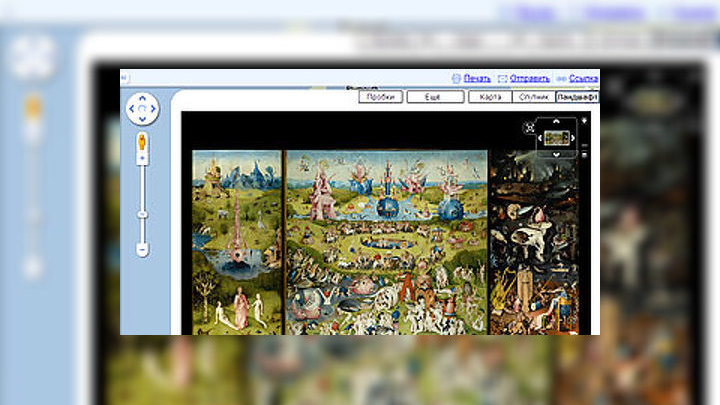Click the chain icon beside Ссылка

point(561,79)
